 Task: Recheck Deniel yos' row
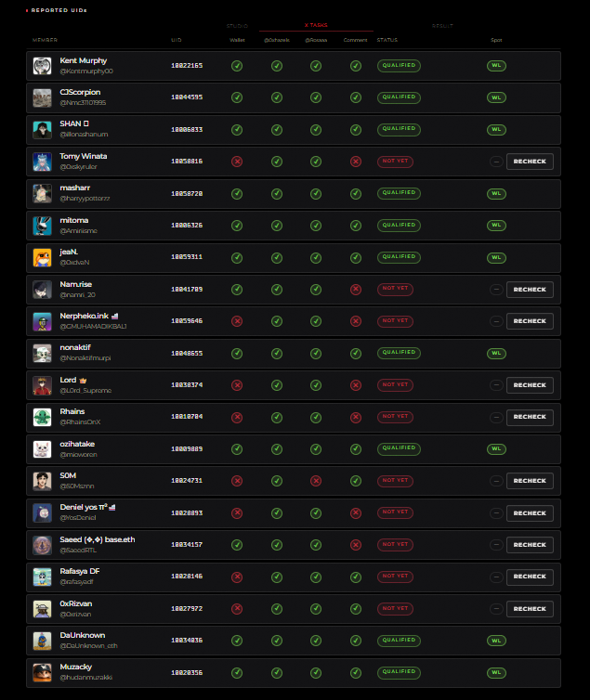(530, 513)
